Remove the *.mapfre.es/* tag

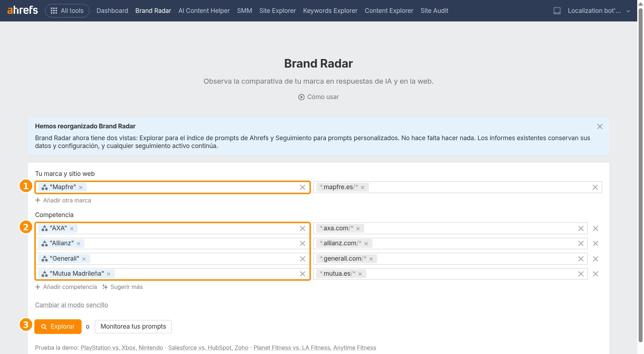tap(362, 187)
